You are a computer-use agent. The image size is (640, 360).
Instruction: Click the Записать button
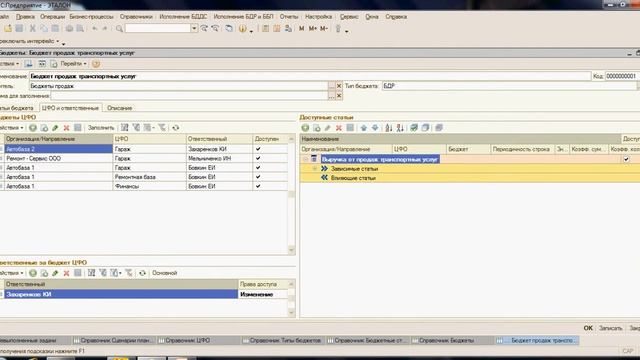[x=611, y=328]
